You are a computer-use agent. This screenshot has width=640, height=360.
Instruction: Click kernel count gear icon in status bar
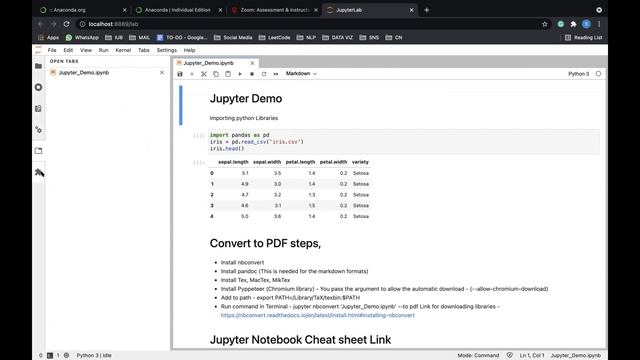(x=67, y=356)
